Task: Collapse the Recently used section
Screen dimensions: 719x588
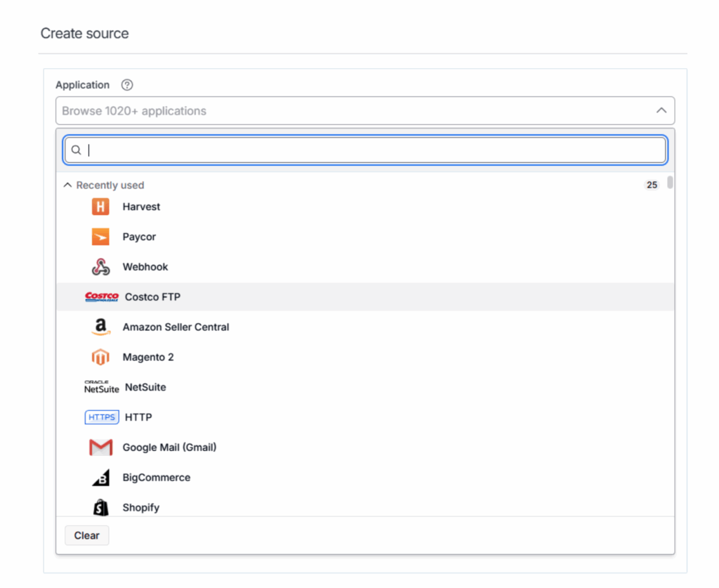Action: coord(68,185)
